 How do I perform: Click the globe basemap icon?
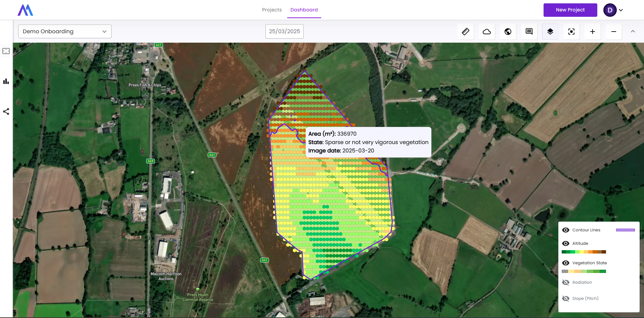pos(508,32)
